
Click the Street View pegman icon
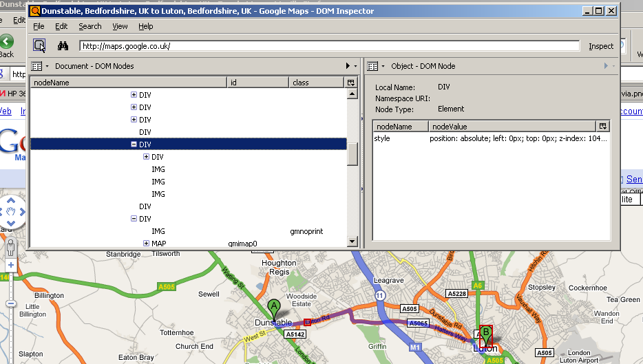coord(10,248)
